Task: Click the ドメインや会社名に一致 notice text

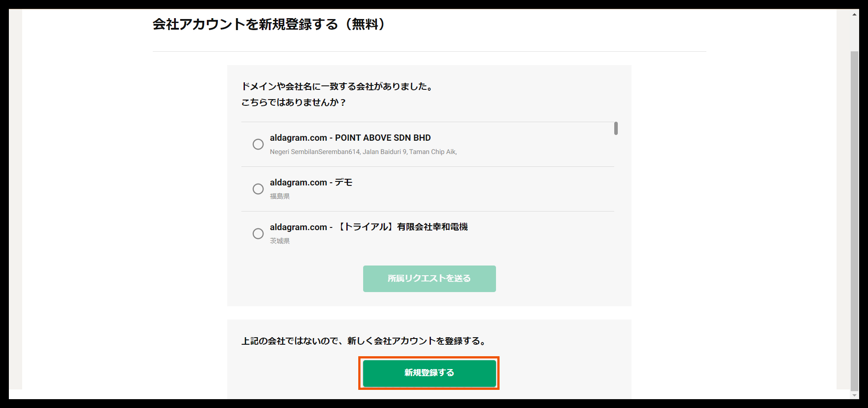Action: [x=337, y=87]
